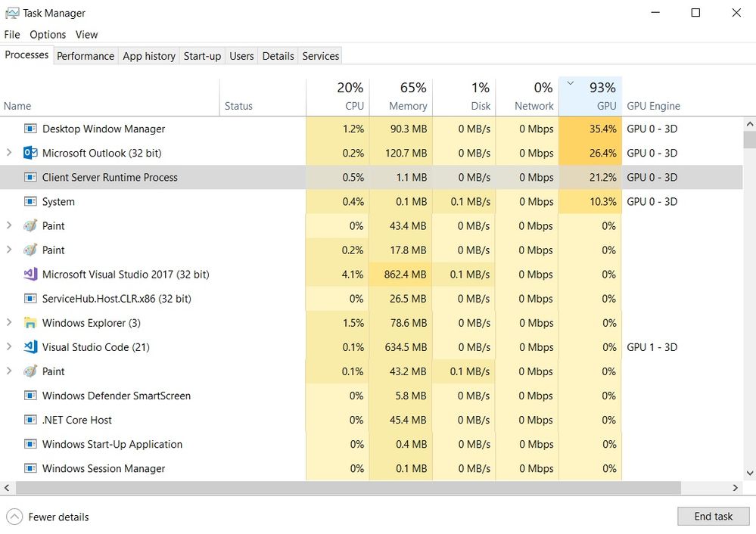Click the End task button

click(x=713, y=517)
